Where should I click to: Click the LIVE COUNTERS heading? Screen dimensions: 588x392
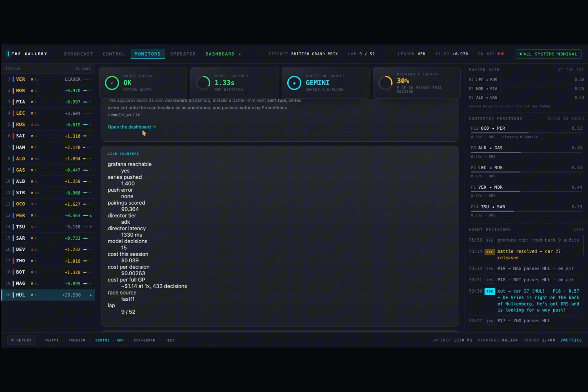click(x=123, y=154)
